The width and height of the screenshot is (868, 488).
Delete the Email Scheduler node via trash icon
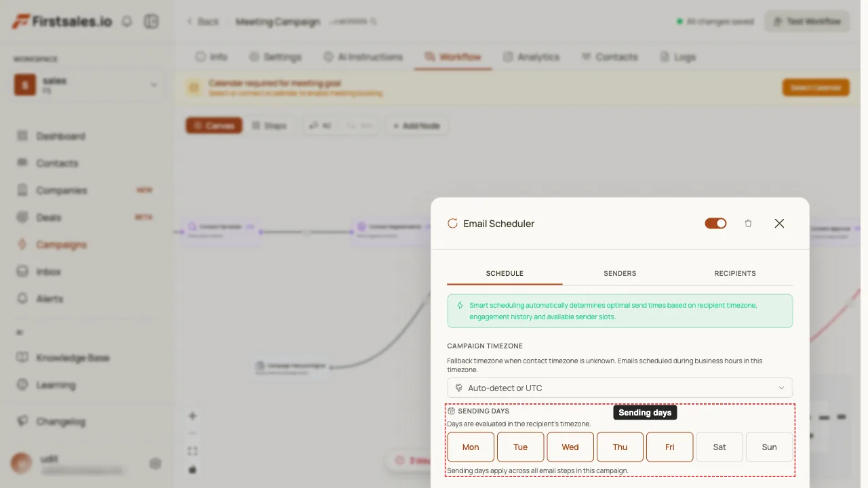(748, 224)
